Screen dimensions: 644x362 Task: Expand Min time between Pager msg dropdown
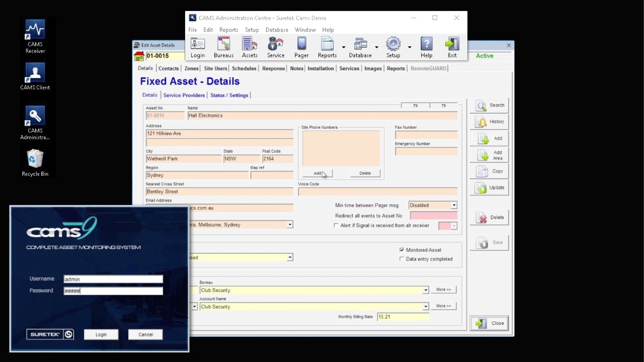point(454,205)
